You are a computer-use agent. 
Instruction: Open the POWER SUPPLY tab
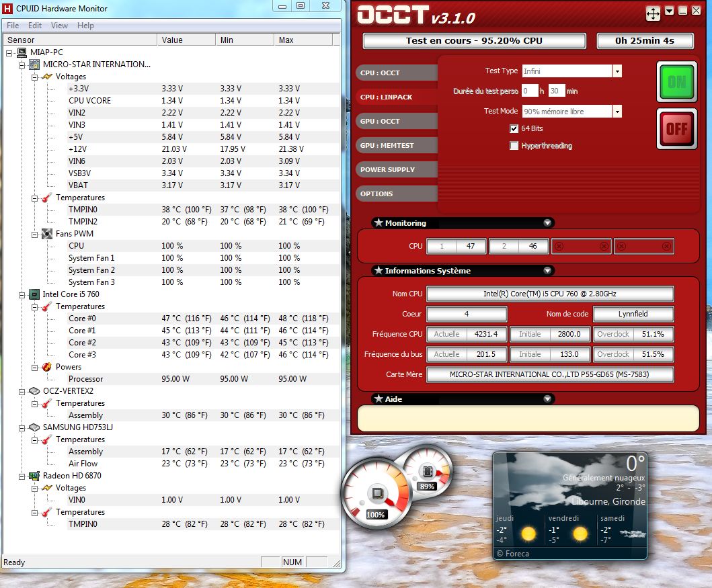click(387, 169)
